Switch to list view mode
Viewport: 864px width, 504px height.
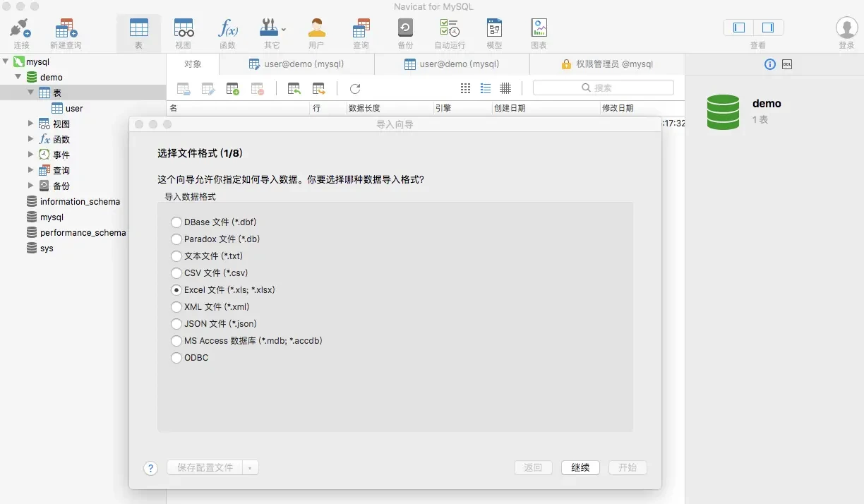[486, 88]
